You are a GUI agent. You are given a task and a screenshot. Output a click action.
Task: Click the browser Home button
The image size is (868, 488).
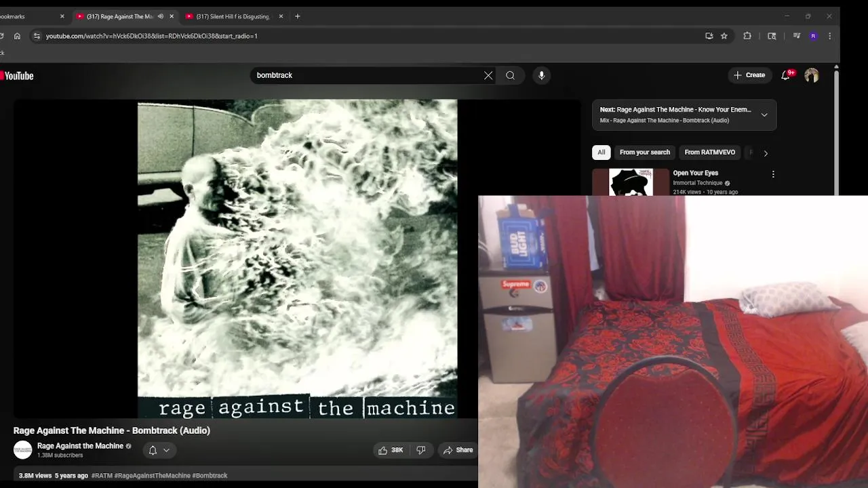(18, 36)
